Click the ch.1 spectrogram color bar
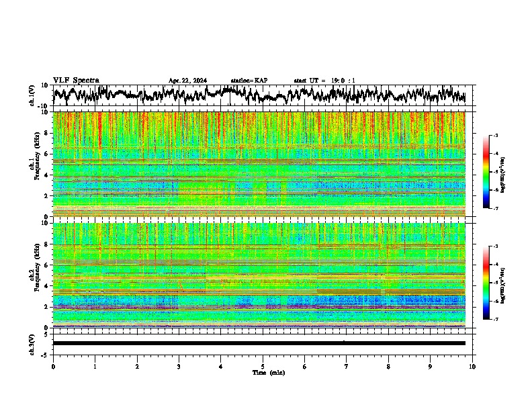Screen dimensions: 532x411 [x=486, y=172]
